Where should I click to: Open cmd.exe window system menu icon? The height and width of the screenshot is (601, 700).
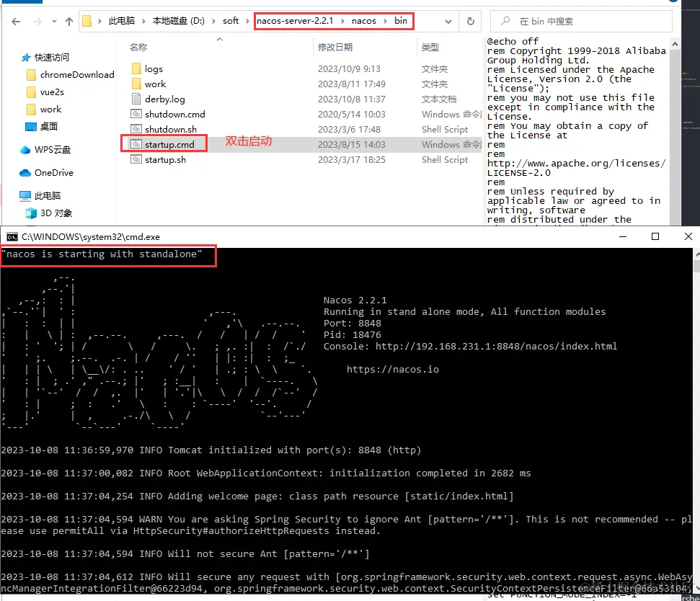[12, 237]
